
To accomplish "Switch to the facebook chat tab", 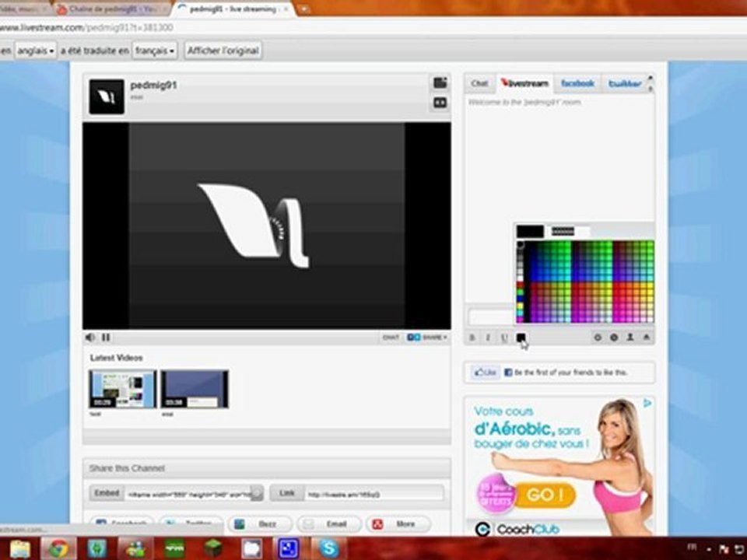I will pyautogui.click(x=577, y=83).
